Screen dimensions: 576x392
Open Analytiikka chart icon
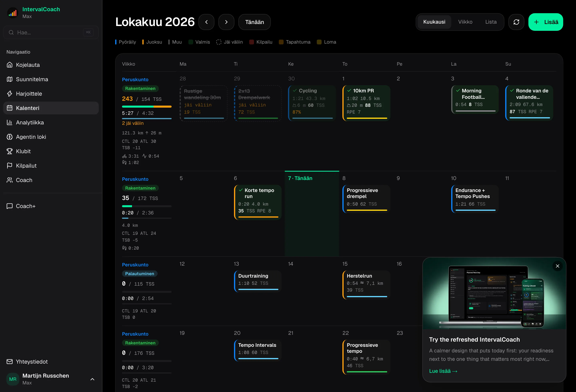point(10,122)
